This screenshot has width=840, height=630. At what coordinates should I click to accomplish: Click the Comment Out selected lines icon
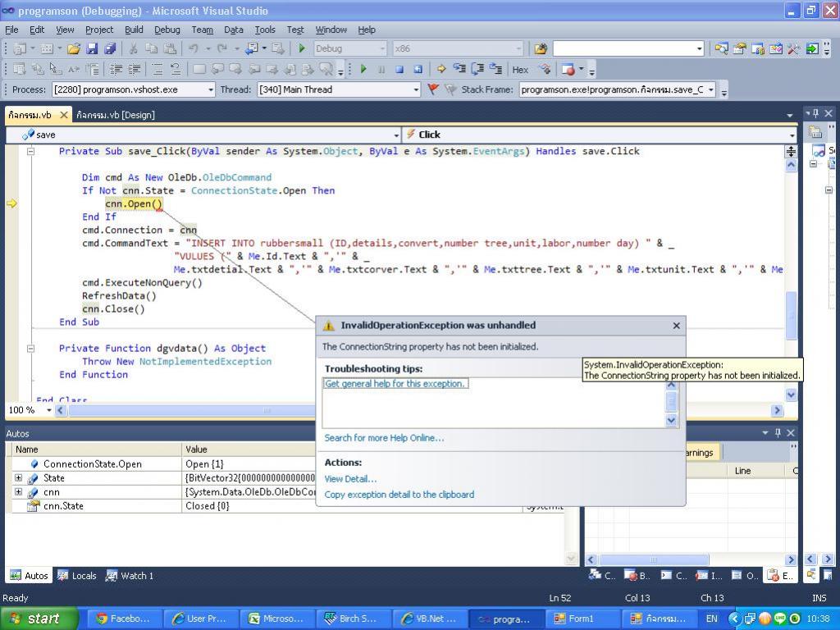157,69
